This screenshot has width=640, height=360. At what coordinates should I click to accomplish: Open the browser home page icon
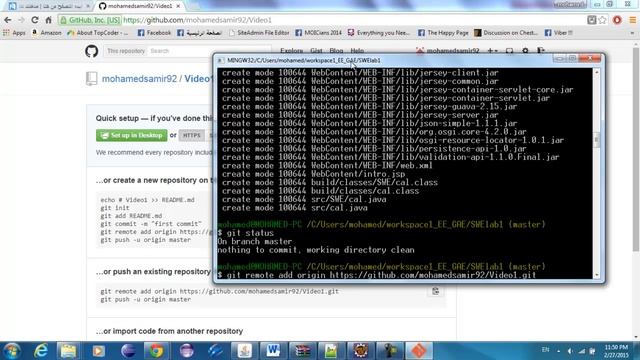(x=49, y=20)
